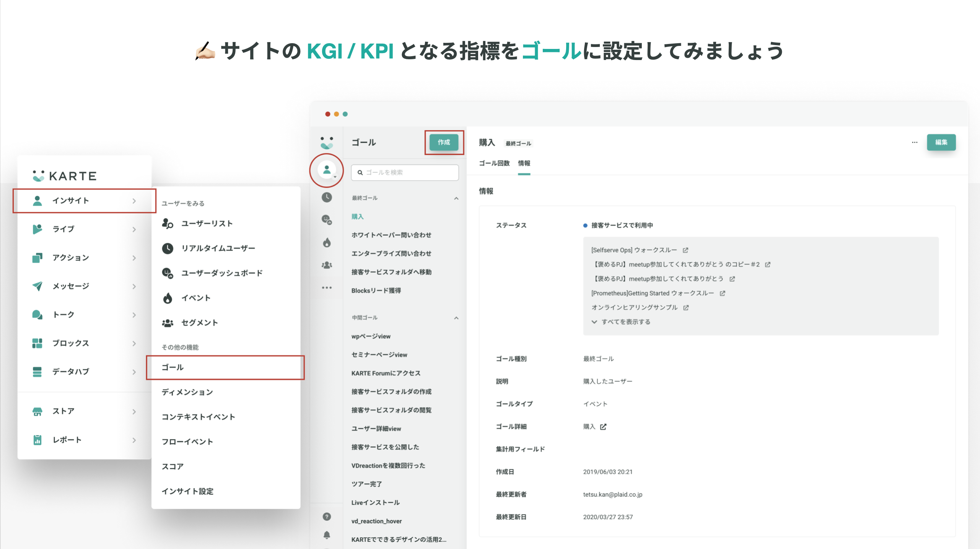Click the ブロックス grid icon

tap(37, 343)
